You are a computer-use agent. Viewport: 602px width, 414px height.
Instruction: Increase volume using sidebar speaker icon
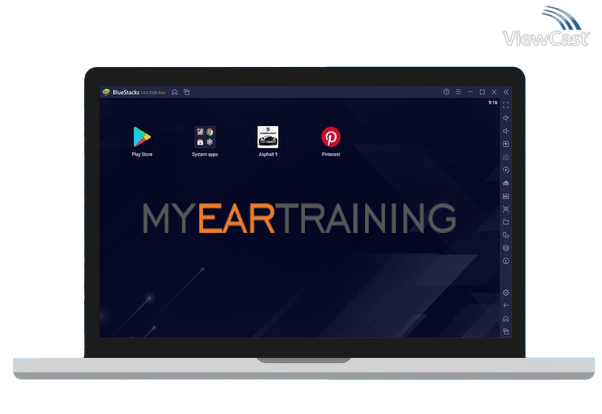(x=506, y=118)
